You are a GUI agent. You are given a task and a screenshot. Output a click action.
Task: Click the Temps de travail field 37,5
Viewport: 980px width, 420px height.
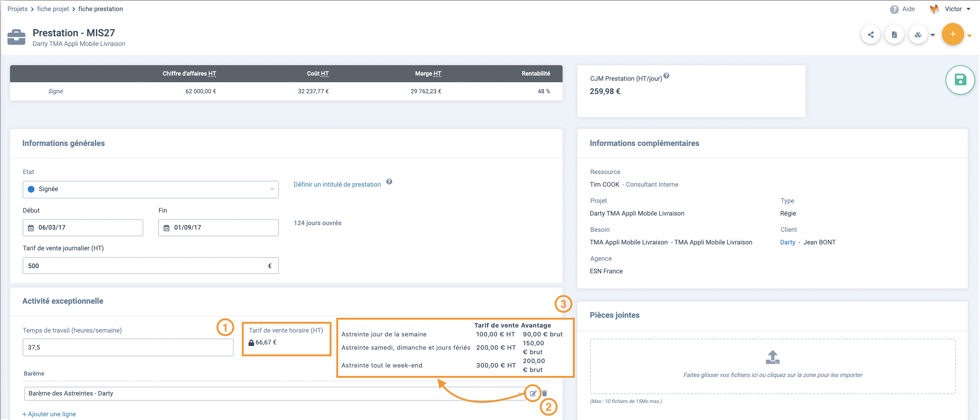(x=128, y=347)
